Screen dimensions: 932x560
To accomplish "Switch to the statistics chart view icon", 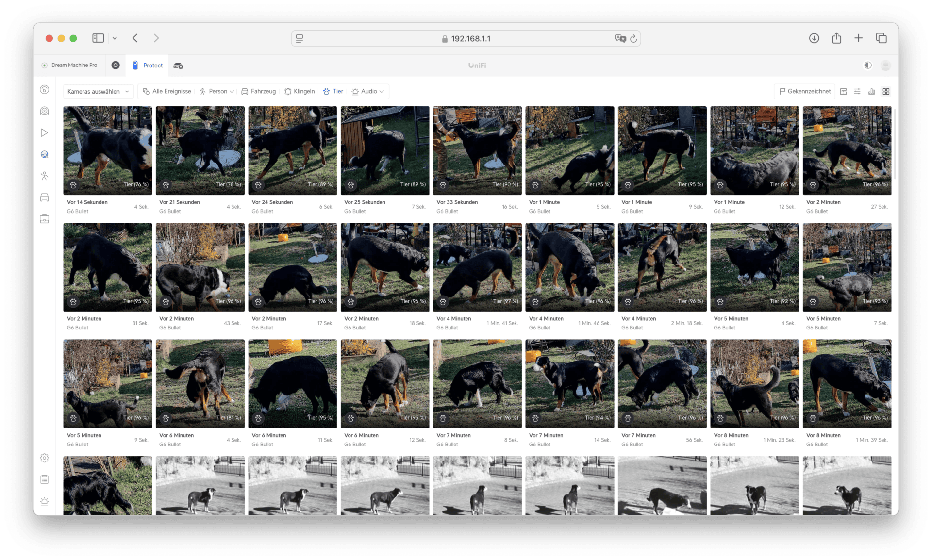I will (x=872, y=91).
